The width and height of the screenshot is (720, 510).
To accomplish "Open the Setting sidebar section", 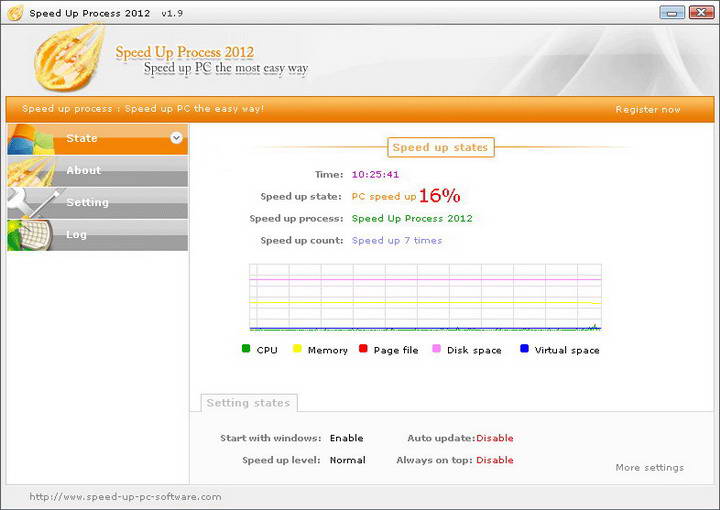I will (97, 203).
